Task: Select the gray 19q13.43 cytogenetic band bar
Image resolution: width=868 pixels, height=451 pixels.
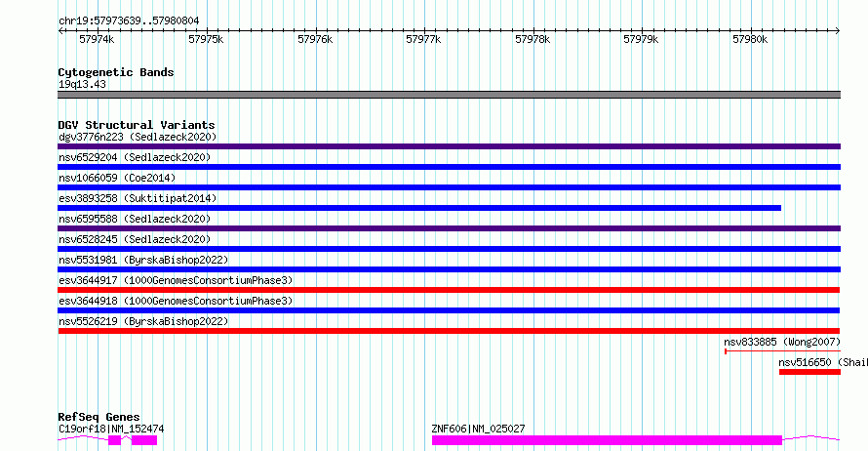Action: point(449,95)
